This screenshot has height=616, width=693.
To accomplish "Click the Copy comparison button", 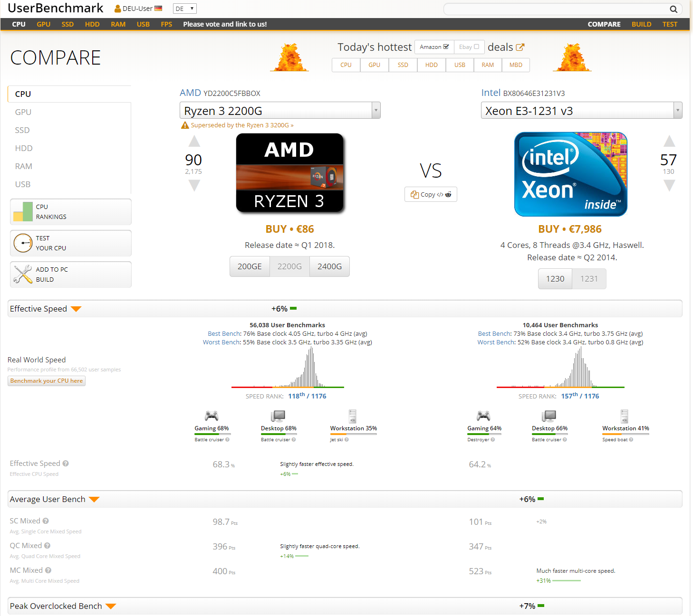I will tap(431, 194).
